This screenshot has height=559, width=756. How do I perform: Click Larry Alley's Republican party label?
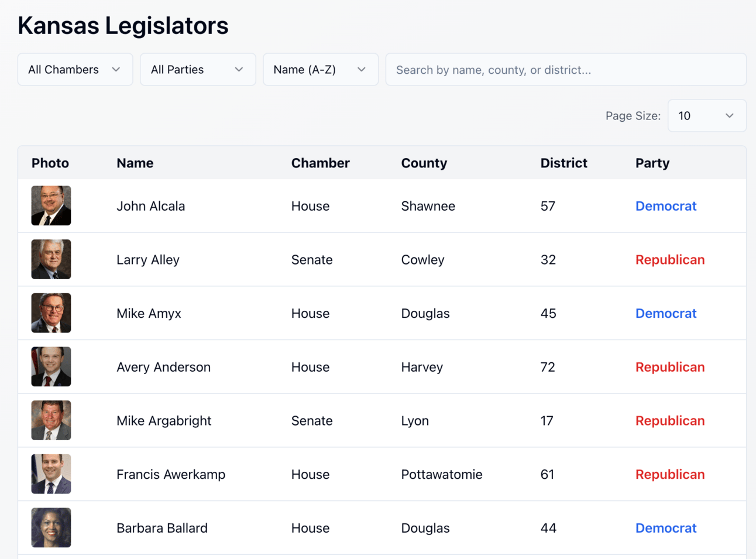(670, 259)
